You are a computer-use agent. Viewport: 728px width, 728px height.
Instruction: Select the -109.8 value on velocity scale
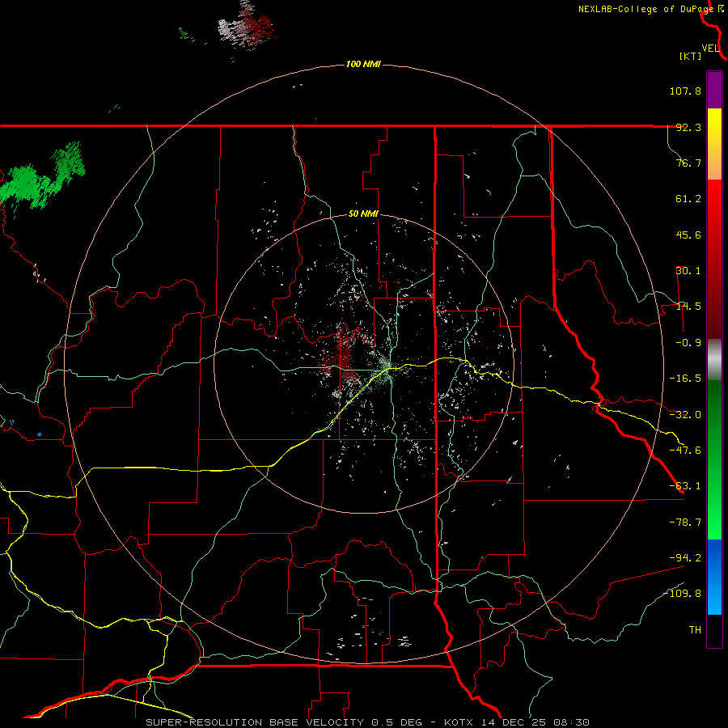(683, 594)
